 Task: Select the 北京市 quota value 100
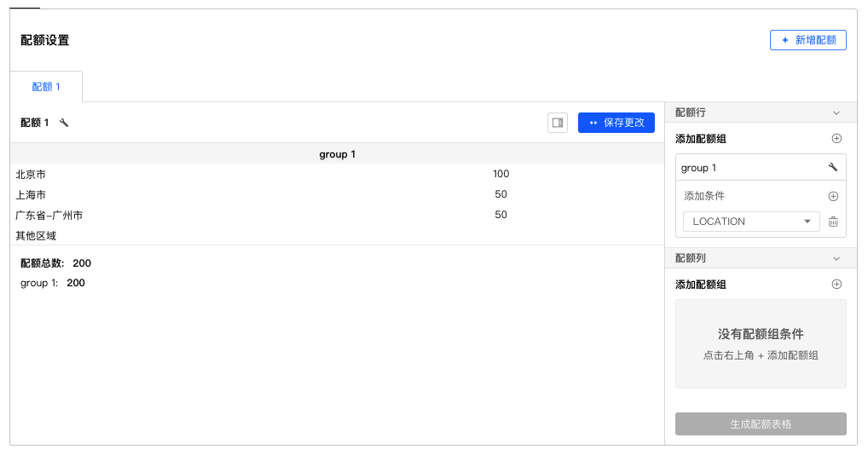click(501, 174)
